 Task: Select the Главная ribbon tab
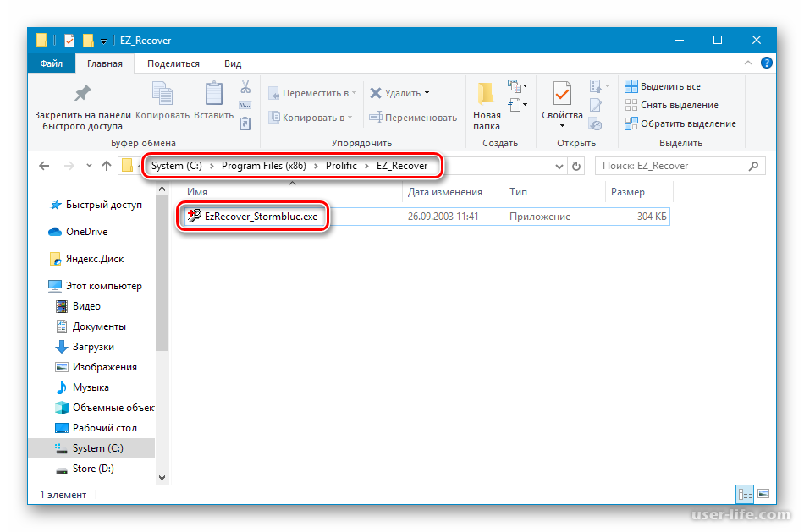[x=105, y=63]
